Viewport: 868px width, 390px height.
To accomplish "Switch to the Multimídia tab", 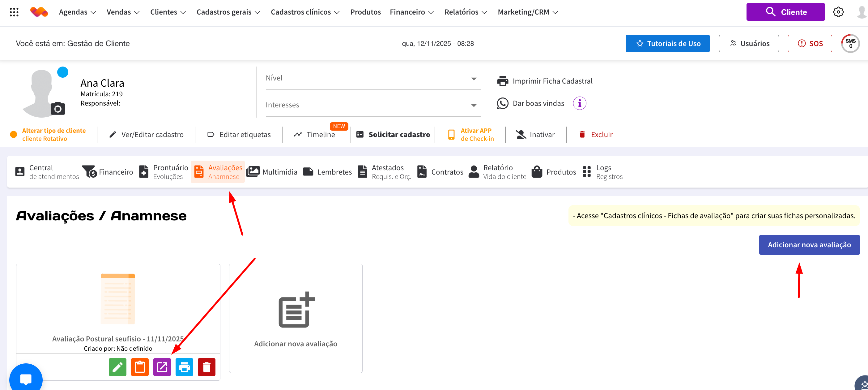I will [x=272, y=172].
